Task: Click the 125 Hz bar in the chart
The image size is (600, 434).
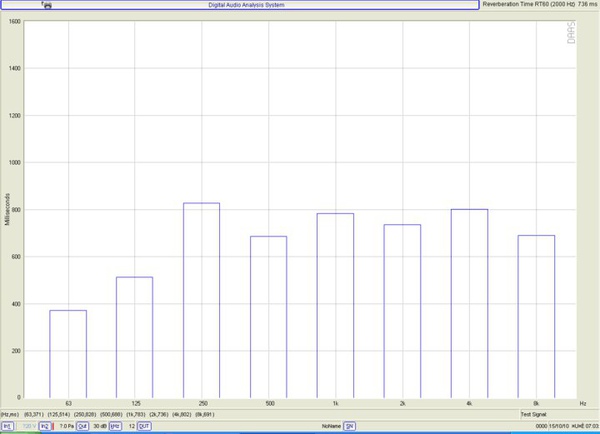Action: [x=135, y=337]
